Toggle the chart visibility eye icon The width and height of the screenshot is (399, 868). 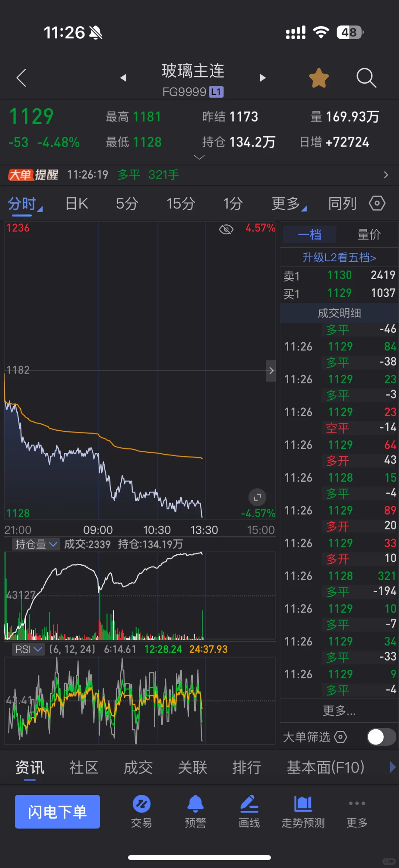[x=226, y=229]
